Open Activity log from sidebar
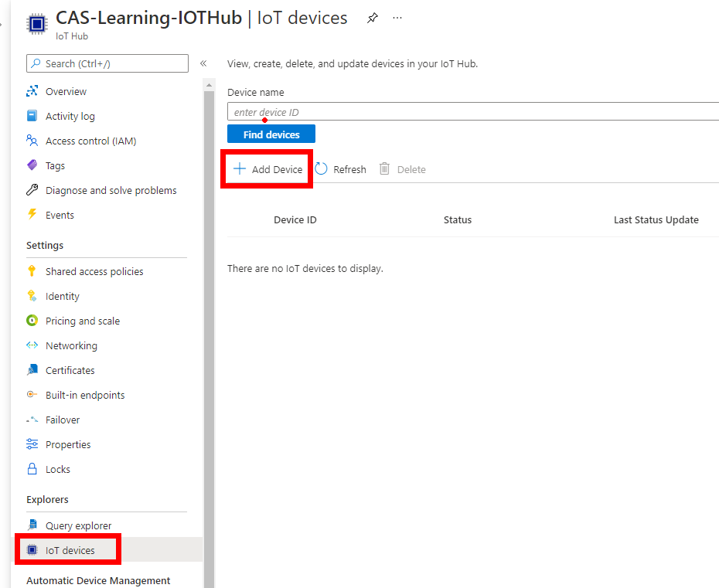 70,116
